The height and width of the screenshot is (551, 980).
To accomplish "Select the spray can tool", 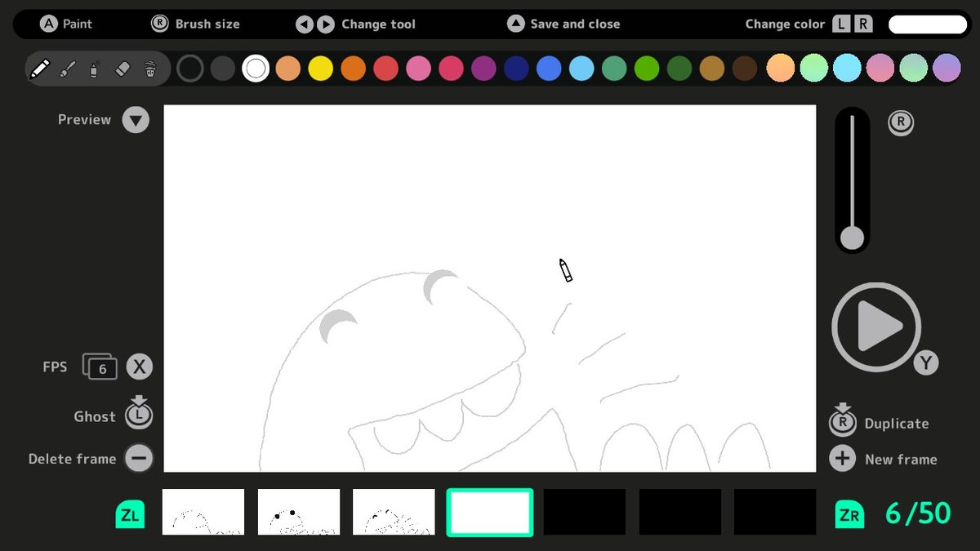I will [x=94, y=69].
